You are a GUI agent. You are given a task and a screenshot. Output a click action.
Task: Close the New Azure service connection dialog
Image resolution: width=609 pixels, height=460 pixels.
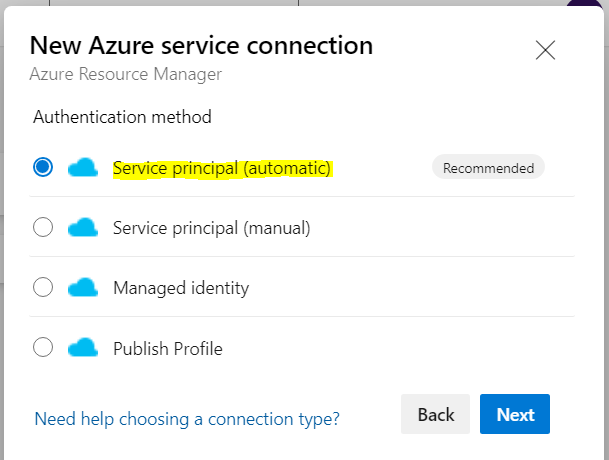point(545,51)
